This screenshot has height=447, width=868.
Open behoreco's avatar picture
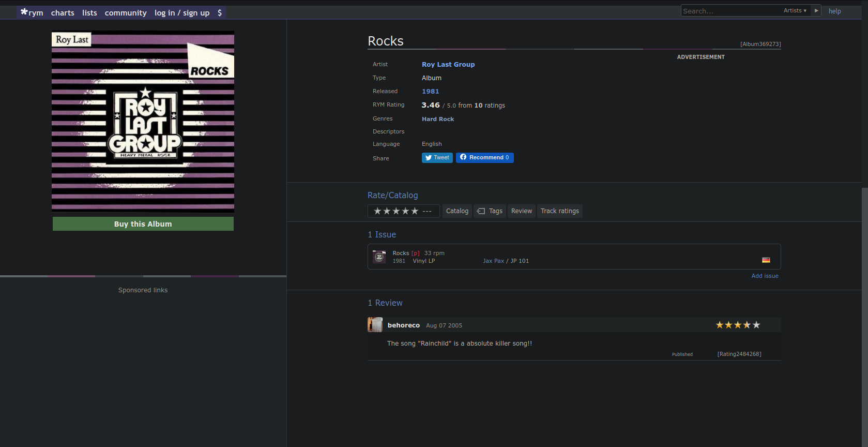375,325
